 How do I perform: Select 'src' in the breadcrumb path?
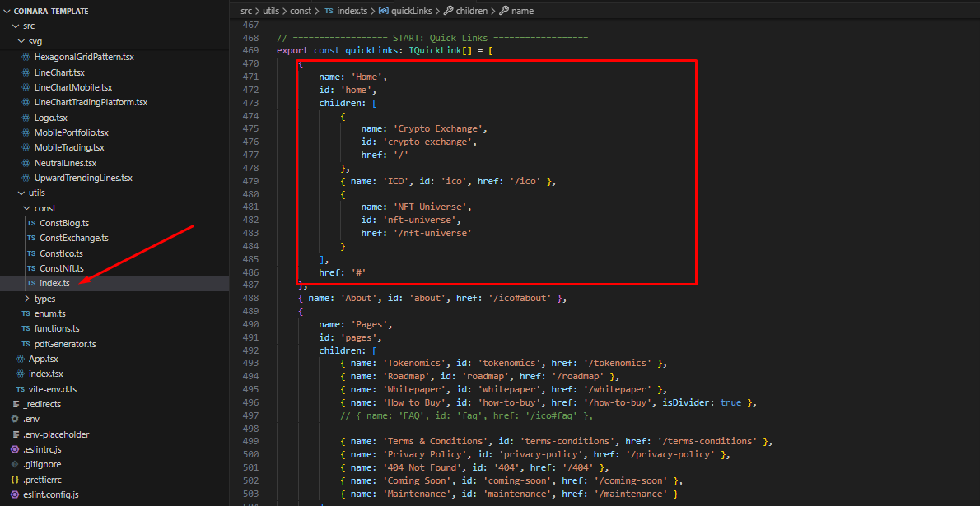pyautogui.click(x=246, y=12)
